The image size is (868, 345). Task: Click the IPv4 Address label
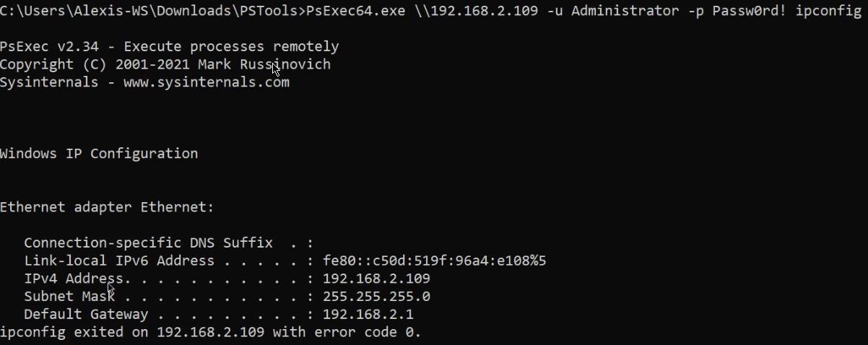click(74, 279)
